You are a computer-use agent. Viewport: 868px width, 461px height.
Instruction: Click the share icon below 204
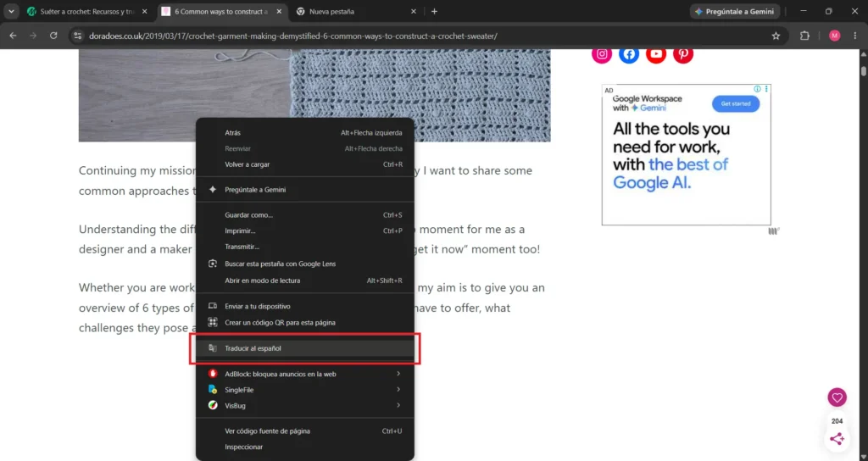pyautogui.click(x=837, y=439)
